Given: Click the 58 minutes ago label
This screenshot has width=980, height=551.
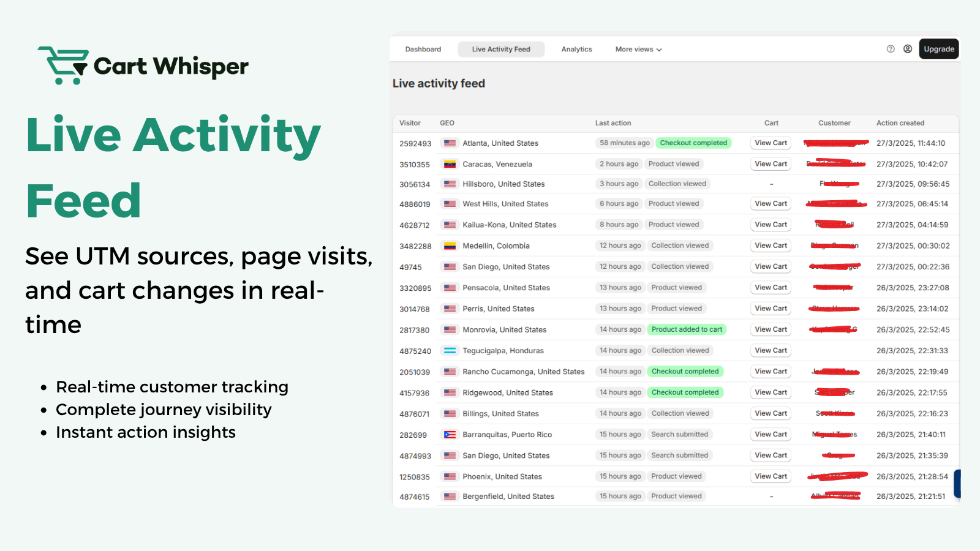Looking at the screenshot, I should coord(624,143).
